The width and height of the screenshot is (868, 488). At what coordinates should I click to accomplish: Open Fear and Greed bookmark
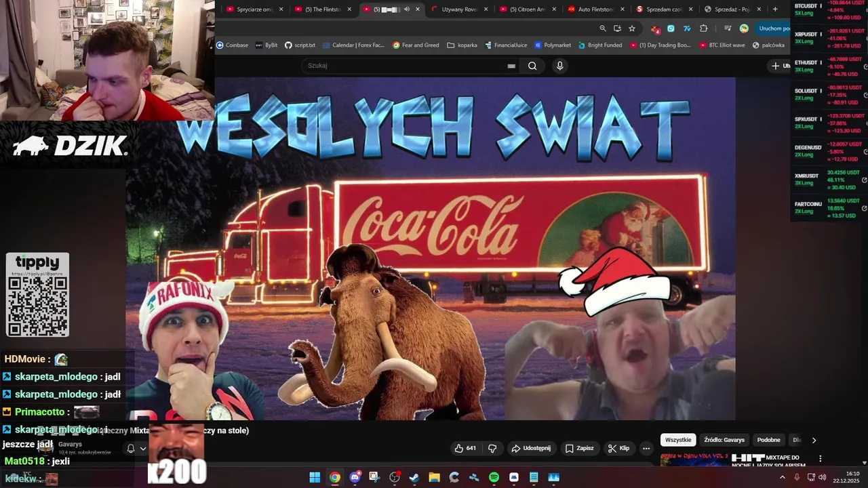click(416, 45)
